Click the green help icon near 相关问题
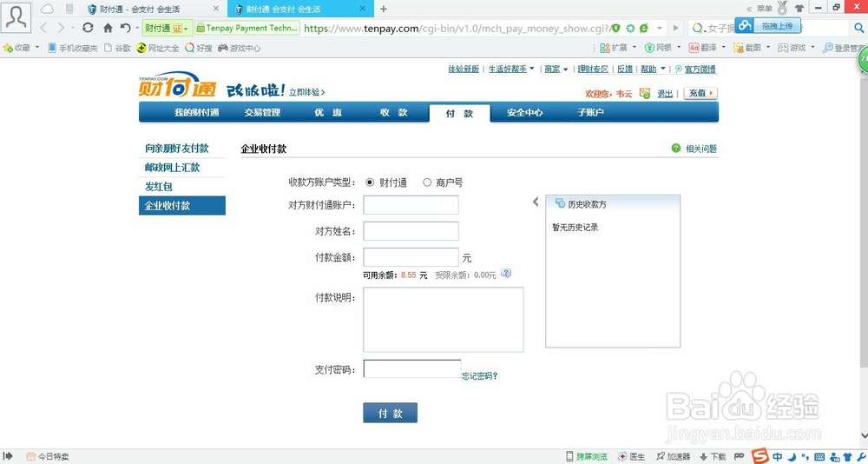Image resolution: width=868 pixels, height=464 pixels. click(676, 148)
